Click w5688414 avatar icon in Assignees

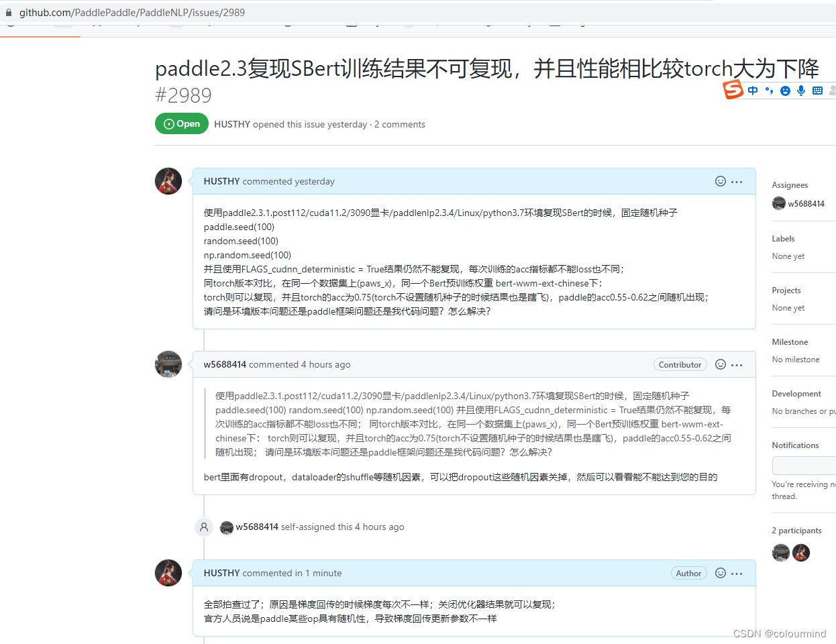coord(779,203)
